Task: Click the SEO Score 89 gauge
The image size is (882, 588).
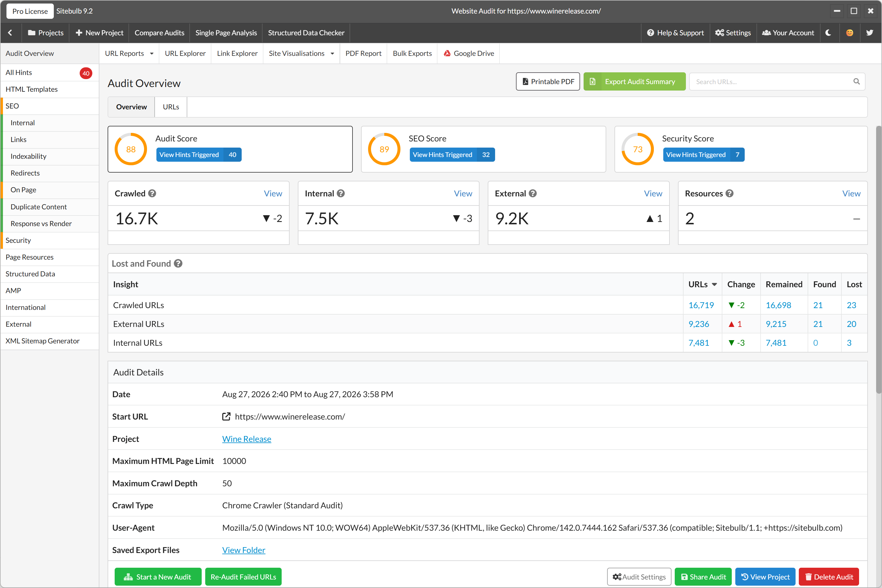Action: (384, 149)
